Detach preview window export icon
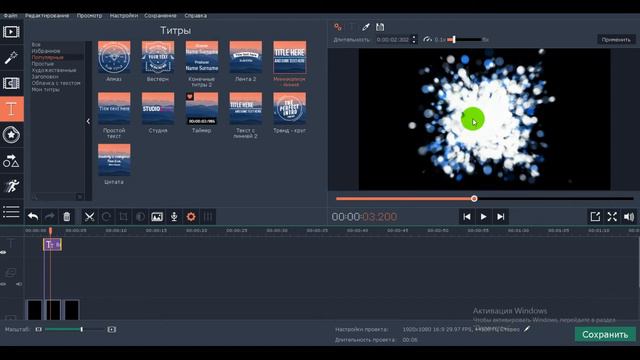Image resolution: width=640 pixels, height=360 pixels. [595, 217]
